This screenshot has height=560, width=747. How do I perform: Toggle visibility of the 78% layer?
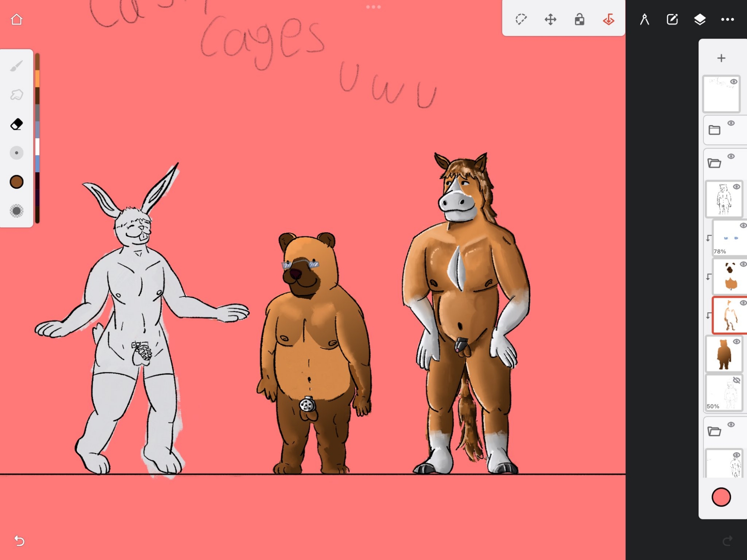[x=743, y=225]
